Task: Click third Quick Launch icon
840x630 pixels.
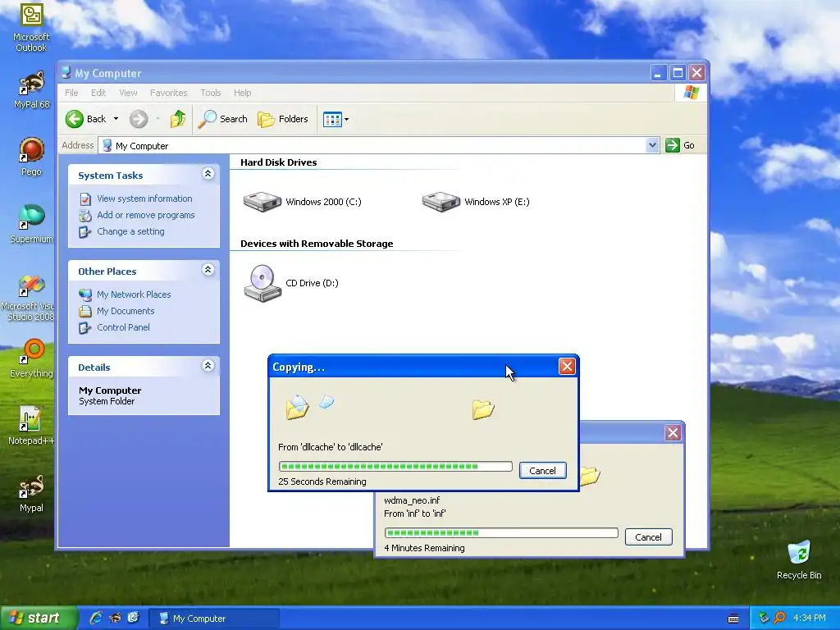Action: (133, 618)
